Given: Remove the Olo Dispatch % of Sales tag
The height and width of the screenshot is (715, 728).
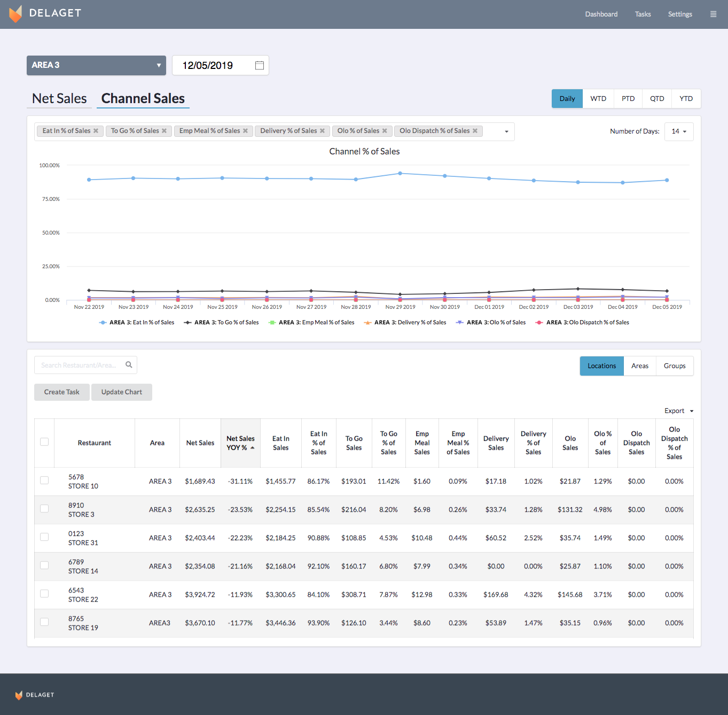Looking at the screenshot, I should pos(475,131).
